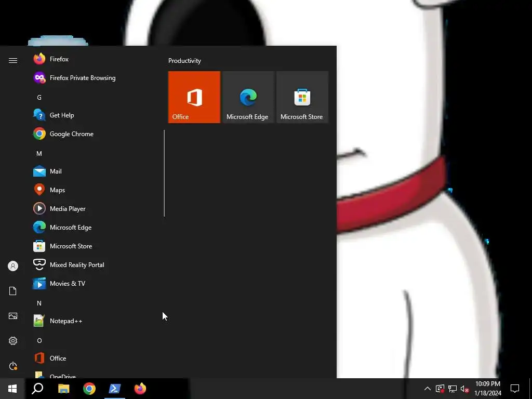Open Pictures from the Start sidebar
532x399 pixels.
tap(13, 316)
